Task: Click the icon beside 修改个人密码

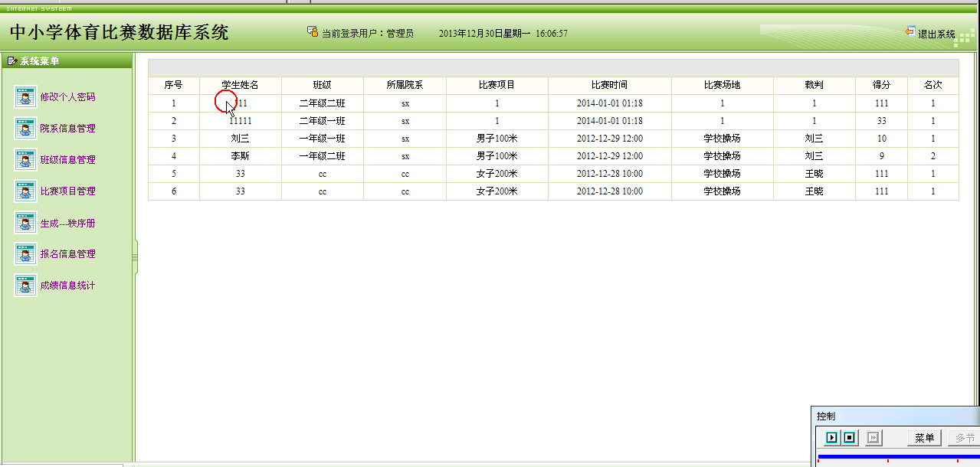Action: (25, 97)
